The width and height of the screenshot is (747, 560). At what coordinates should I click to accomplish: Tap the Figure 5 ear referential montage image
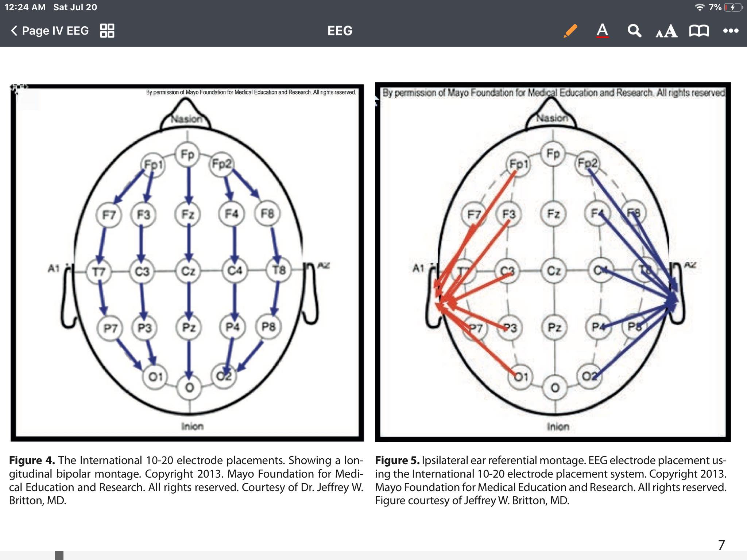click(x=553, y=262)
